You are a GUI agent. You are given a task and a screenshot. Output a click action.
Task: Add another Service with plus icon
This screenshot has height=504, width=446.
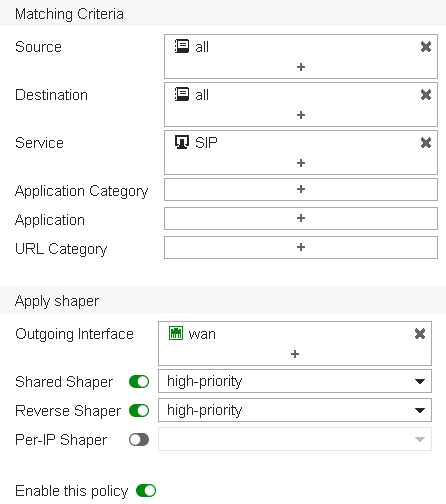[301, 163]
